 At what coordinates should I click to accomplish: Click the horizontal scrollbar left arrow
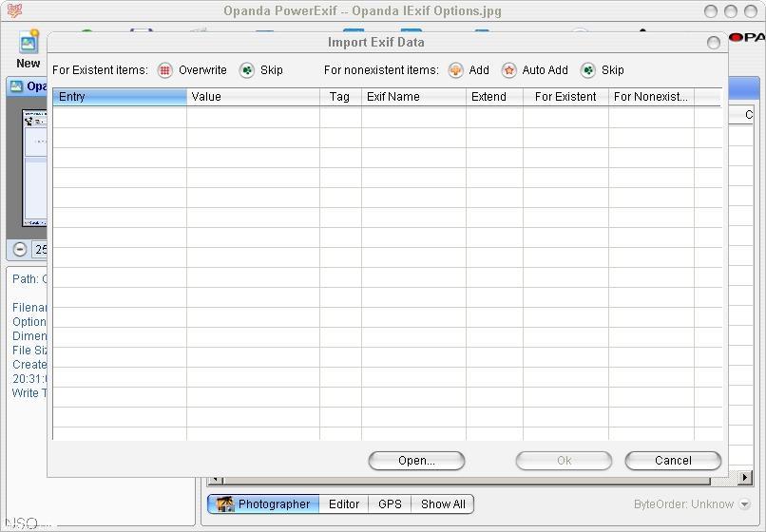(x=215, y=480)
